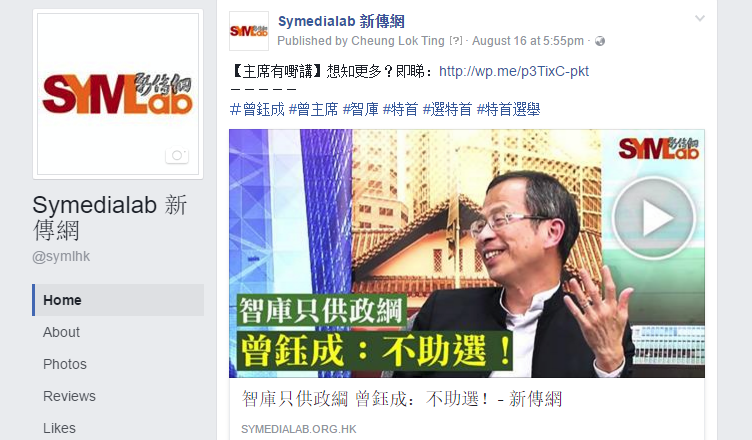Screen dimensions: 752x440
Task: Click the #特首選舉 hashtag
Action: click(508, 109)
